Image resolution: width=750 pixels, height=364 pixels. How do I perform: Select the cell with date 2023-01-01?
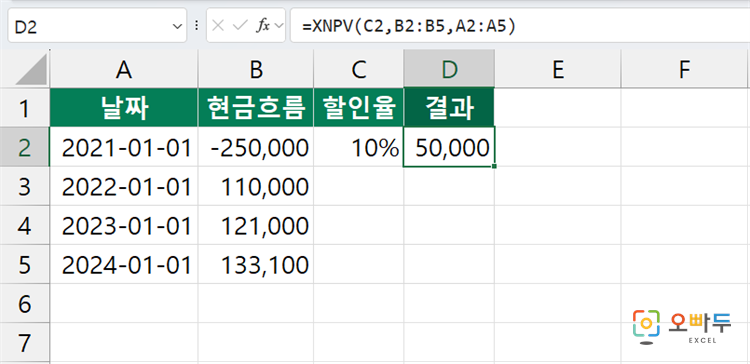124,225
